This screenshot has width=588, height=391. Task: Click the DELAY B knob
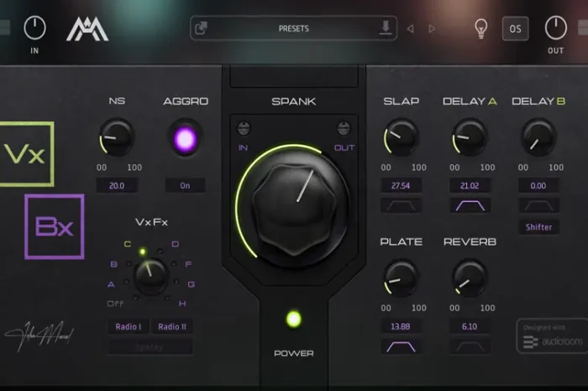tap(538, 137)
